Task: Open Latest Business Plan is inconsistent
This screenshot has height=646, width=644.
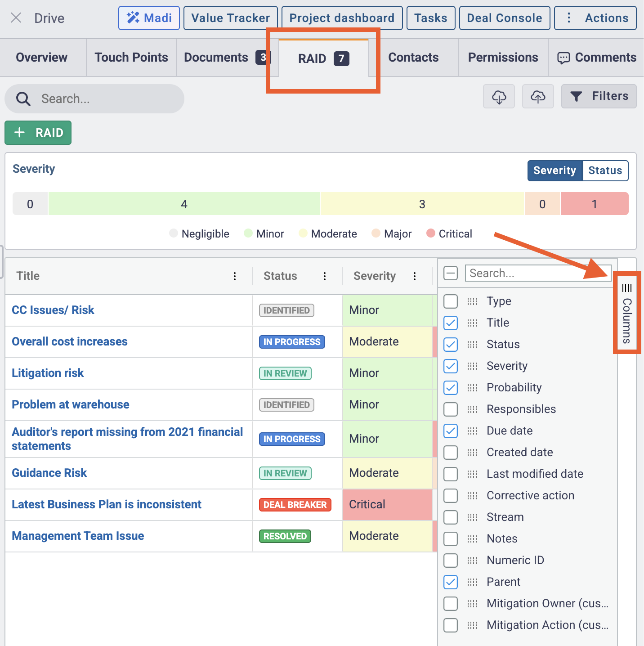Action: 107,504
